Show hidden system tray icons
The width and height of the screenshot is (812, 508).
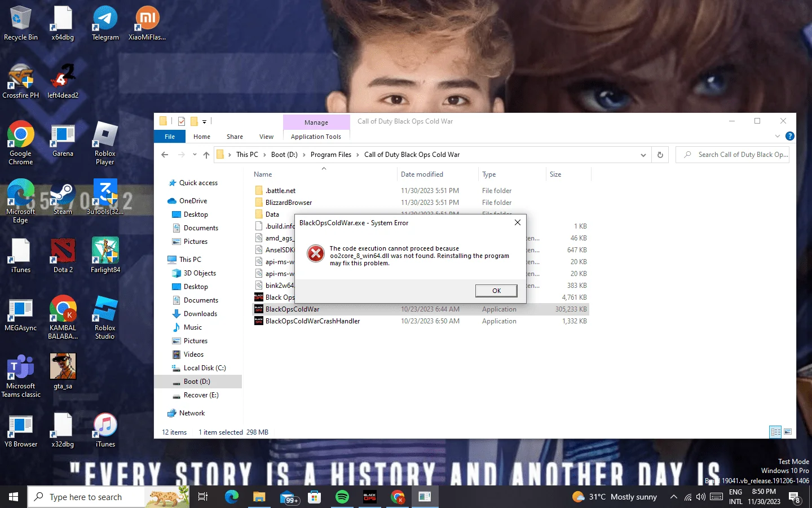673,497
